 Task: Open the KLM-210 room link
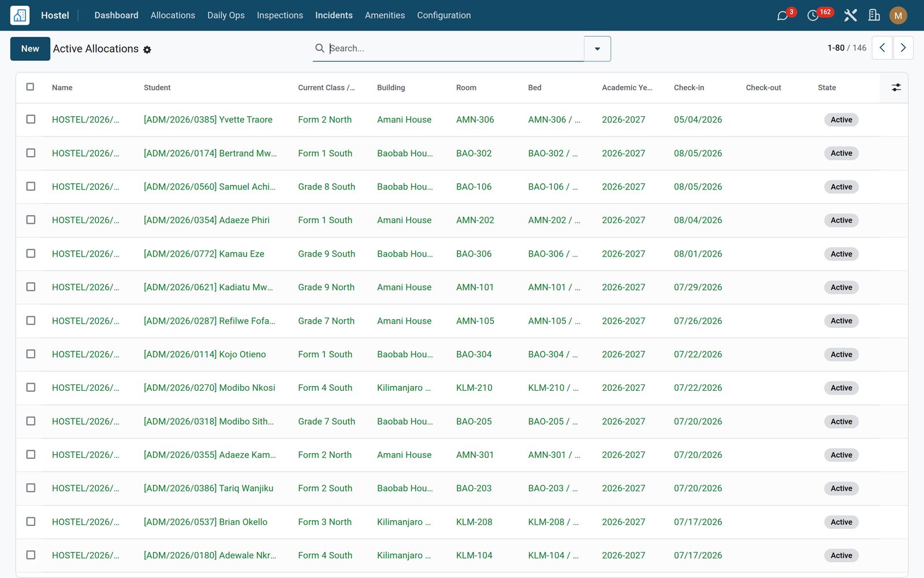click(474, 388)
